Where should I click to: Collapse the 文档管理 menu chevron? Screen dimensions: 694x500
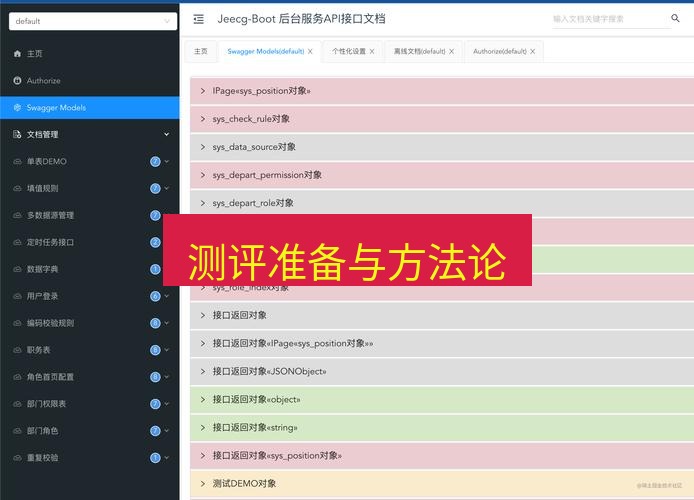pos(166,134)
